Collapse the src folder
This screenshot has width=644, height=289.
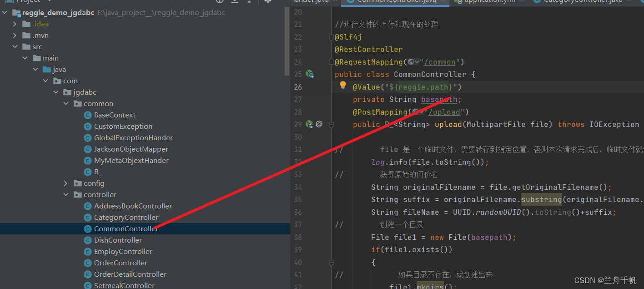15,47
